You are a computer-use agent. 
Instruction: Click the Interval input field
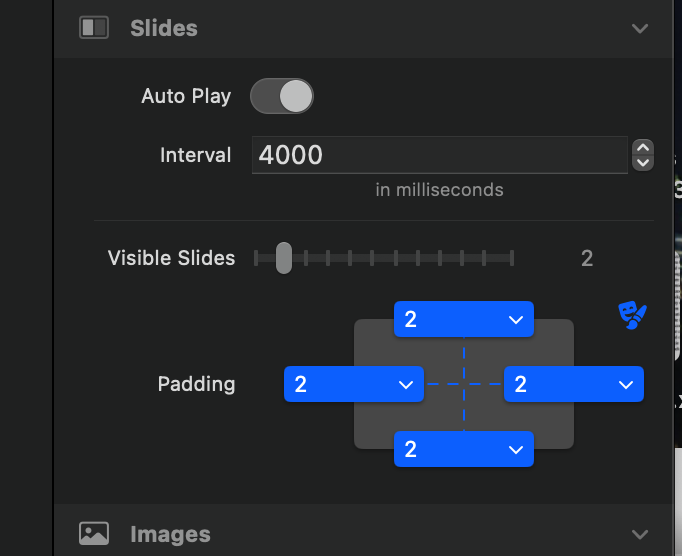pyautogui.click(x=440, y=155)
